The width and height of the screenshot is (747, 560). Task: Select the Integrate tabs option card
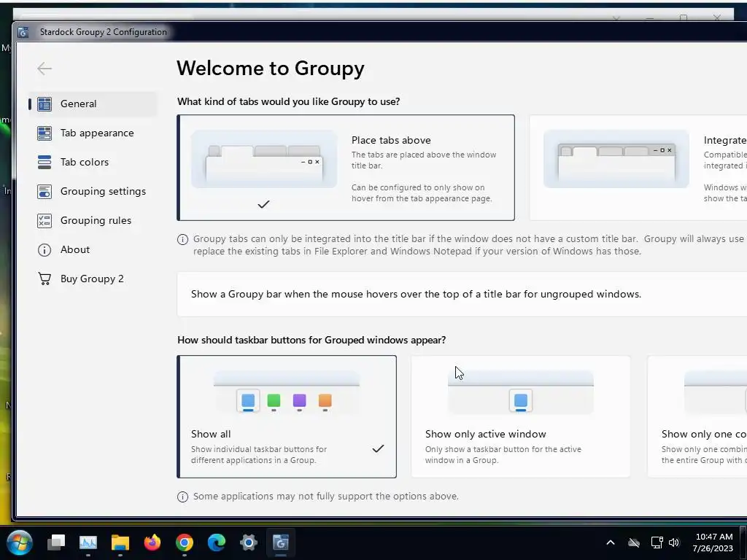coord(638,168)
